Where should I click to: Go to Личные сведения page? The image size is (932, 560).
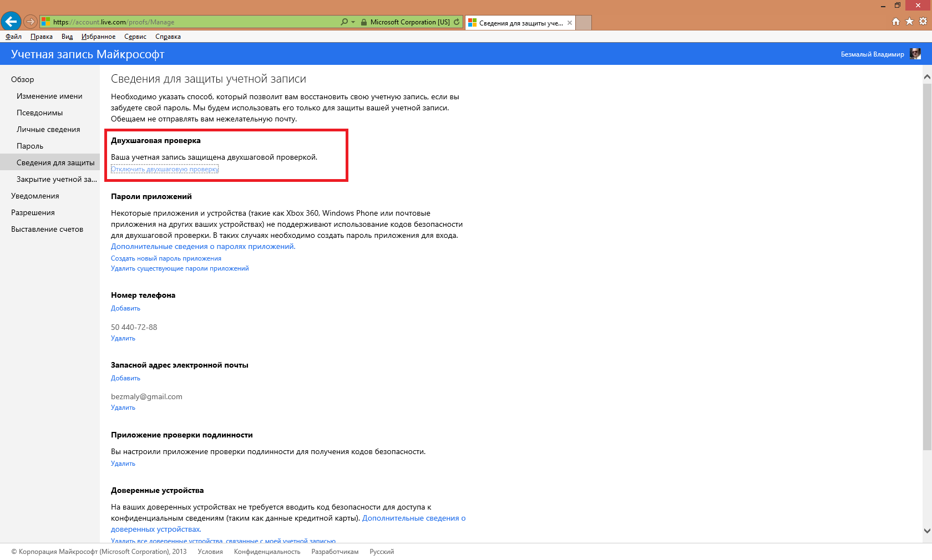click(48, 129)
